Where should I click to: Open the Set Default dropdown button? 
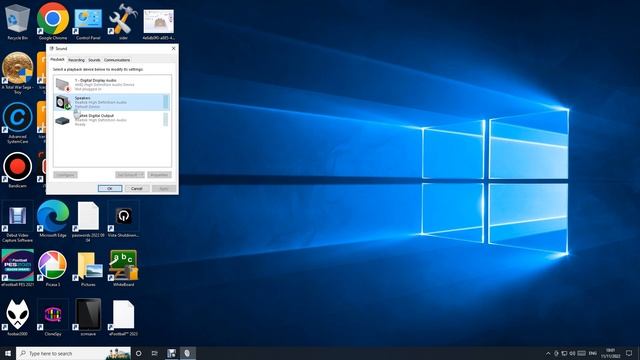[130, 175]
